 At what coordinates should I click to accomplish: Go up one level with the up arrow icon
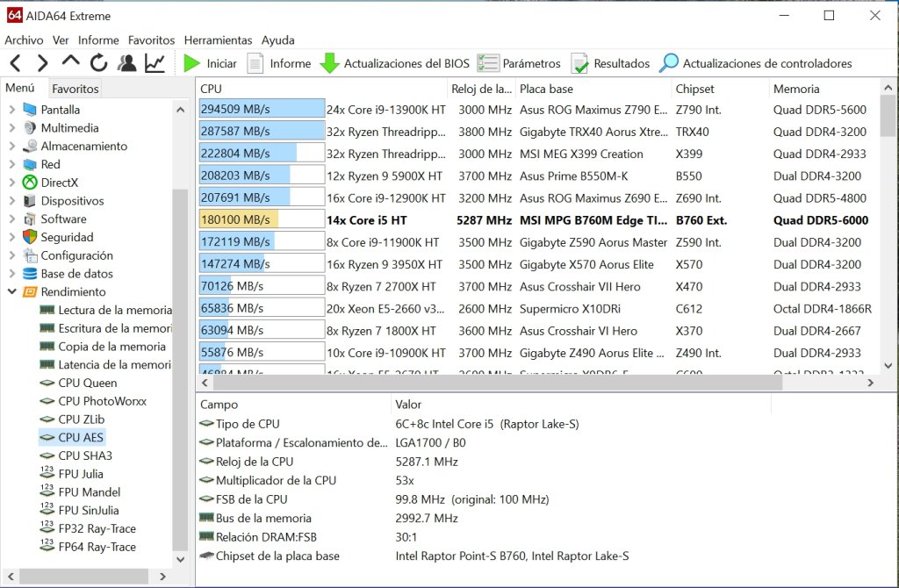[x=70, y=61]
